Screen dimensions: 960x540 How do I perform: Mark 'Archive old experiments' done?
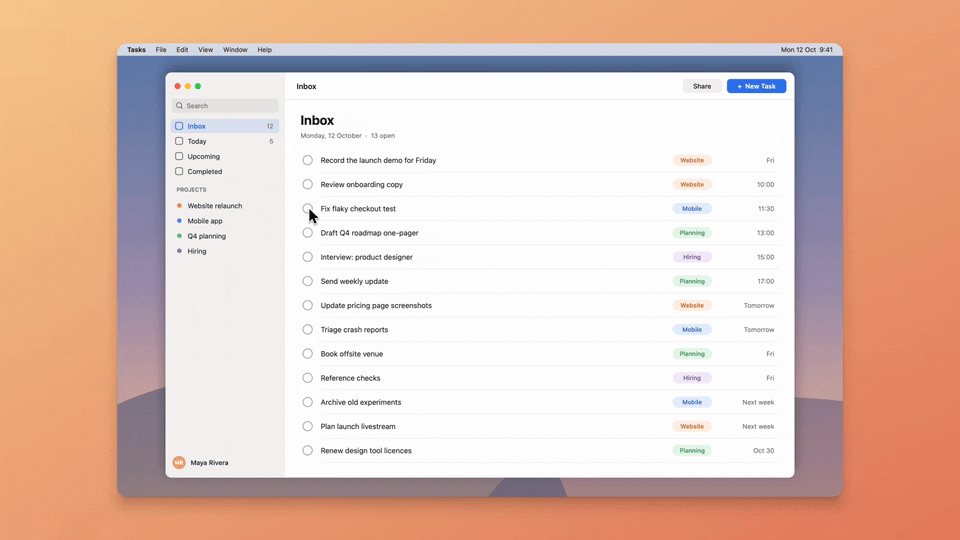[307, 402]
